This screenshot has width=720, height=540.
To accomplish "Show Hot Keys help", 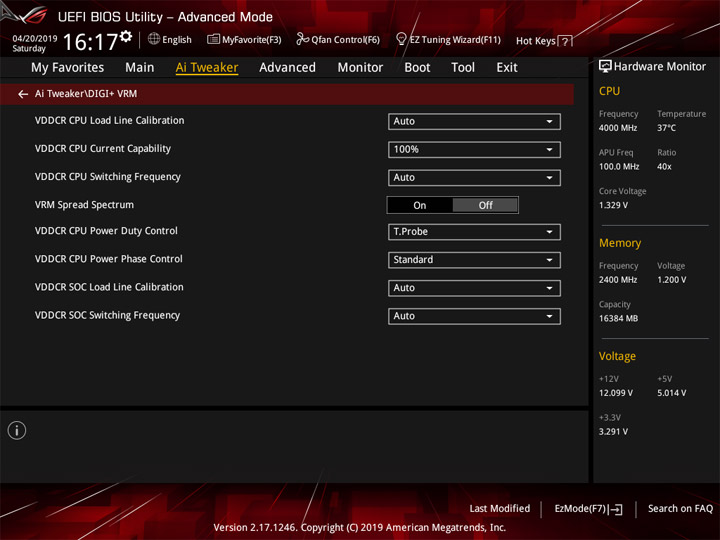I will pyautogui.click(x=544, y=41).
